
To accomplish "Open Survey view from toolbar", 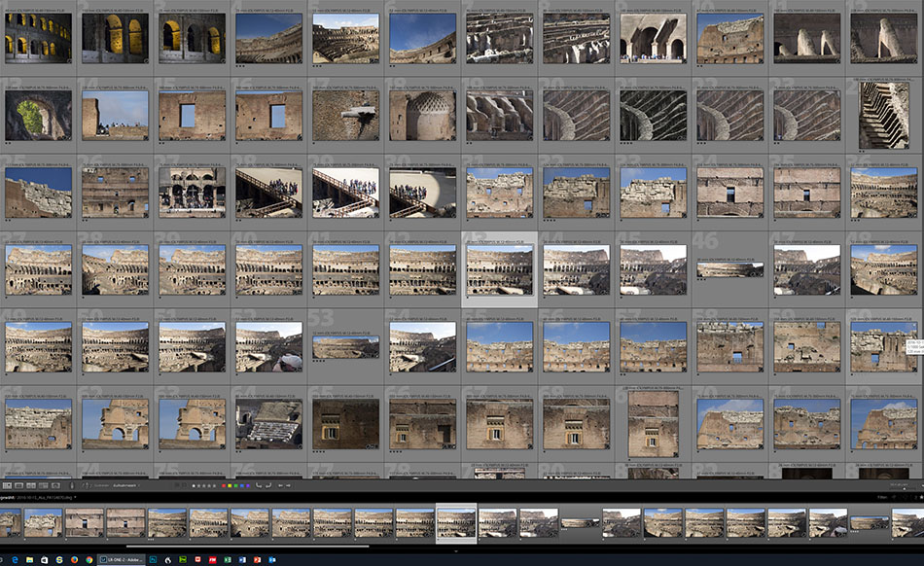I will pos(43,485).
